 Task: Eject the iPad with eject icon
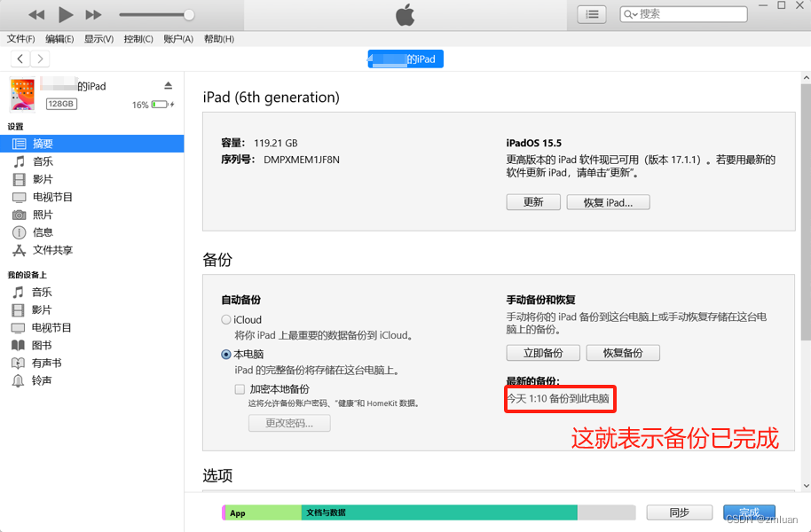point(168,85)
